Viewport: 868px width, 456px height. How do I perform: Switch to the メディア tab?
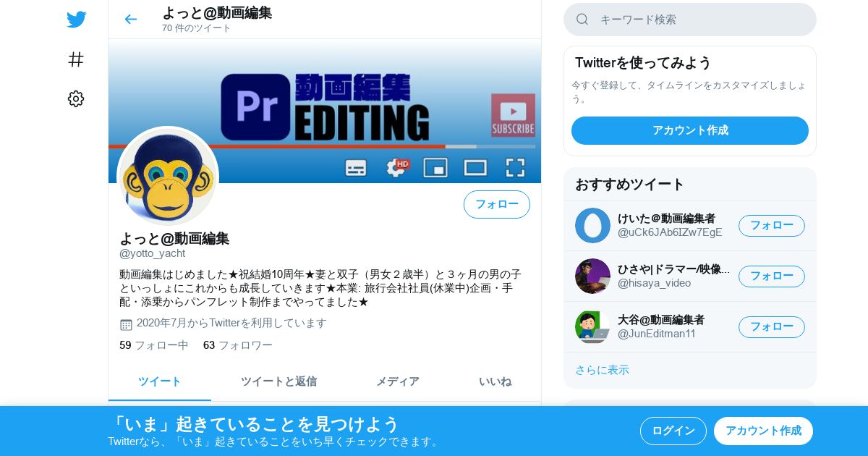click(397, 381)
